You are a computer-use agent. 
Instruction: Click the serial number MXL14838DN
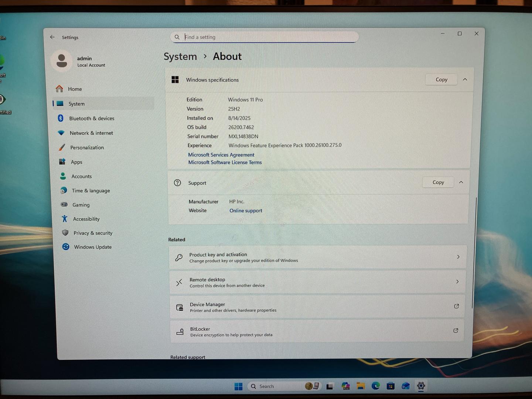point(243,136)
